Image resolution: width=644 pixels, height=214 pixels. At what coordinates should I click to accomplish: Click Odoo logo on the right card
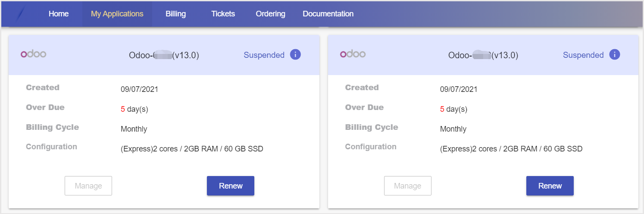(353, 54)
